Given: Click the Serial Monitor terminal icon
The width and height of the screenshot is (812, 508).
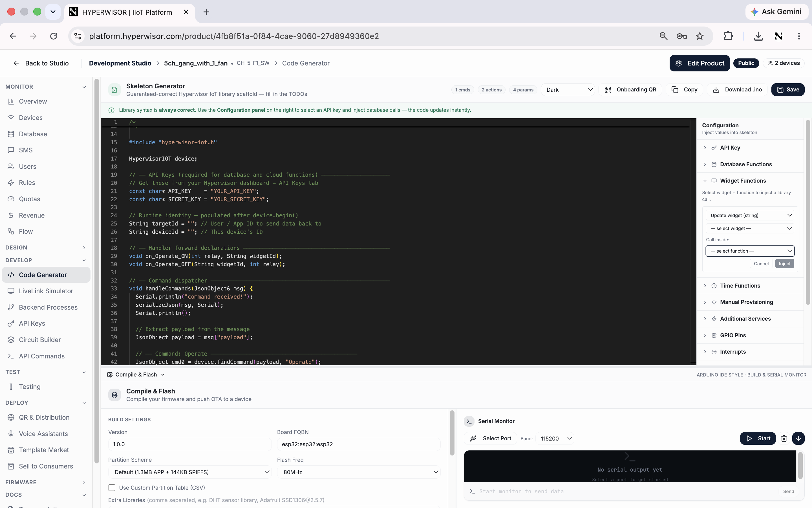Looking at the screenshot, I should point(469,421).
